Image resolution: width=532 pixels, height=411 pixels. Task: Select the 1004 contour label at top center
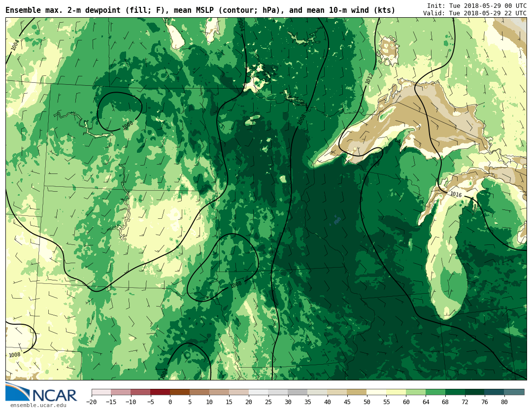[x=241, y=25]
